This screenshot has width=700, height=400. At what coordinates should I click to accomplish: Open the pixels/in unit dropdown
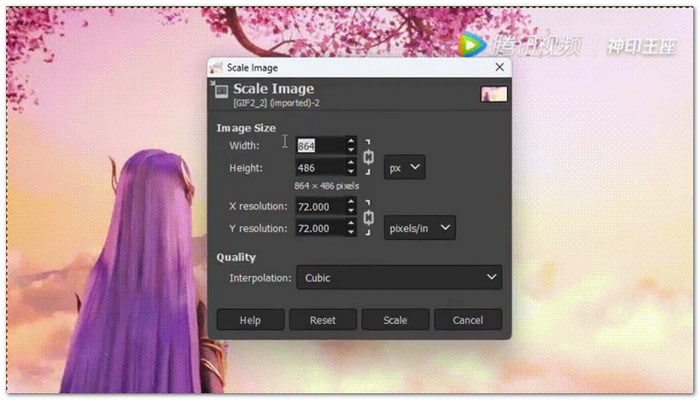pos(420,228)
